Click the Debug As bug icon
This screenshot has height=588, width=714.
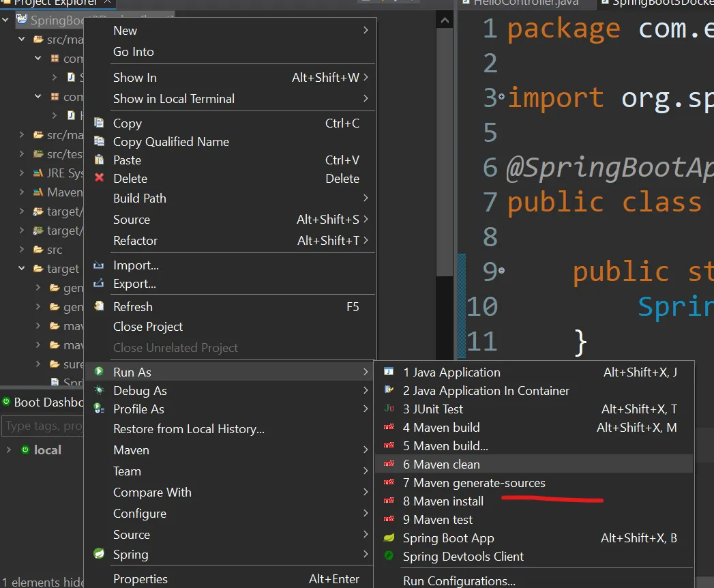(x=100, y=390)
